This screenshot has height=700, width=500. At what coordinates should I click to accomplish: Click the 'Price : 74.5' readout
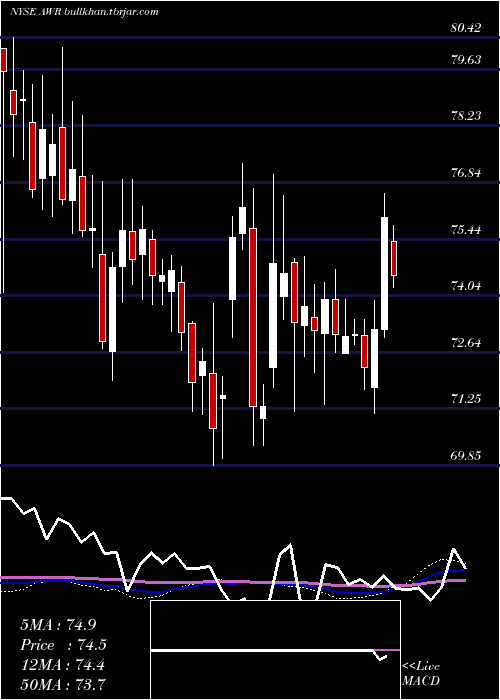[x=64, y=645]
